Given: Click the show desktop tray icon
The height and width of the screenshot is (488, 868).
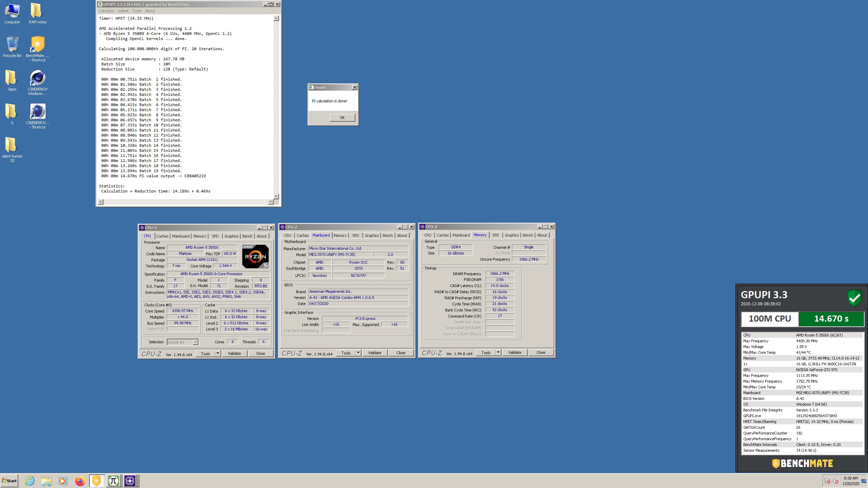Looking at the screenshot, I should (x=864, y=481).
